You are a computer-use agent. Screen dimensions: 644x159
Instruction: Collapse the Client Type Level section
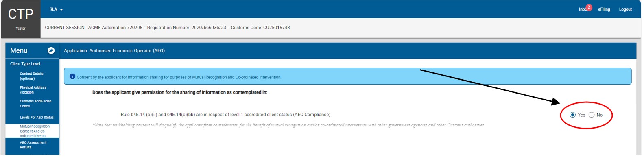coord(25,64)
